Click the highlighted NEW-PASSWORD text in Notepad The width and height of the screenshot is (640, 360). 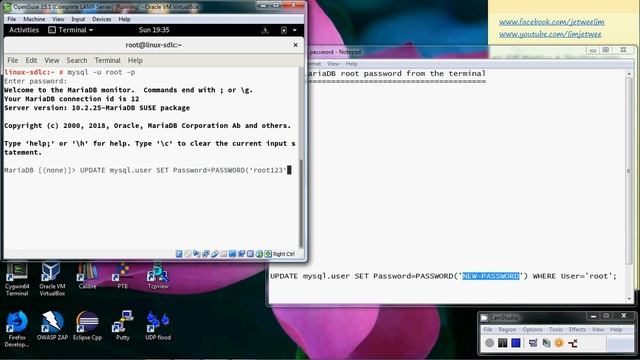point(491,276)
